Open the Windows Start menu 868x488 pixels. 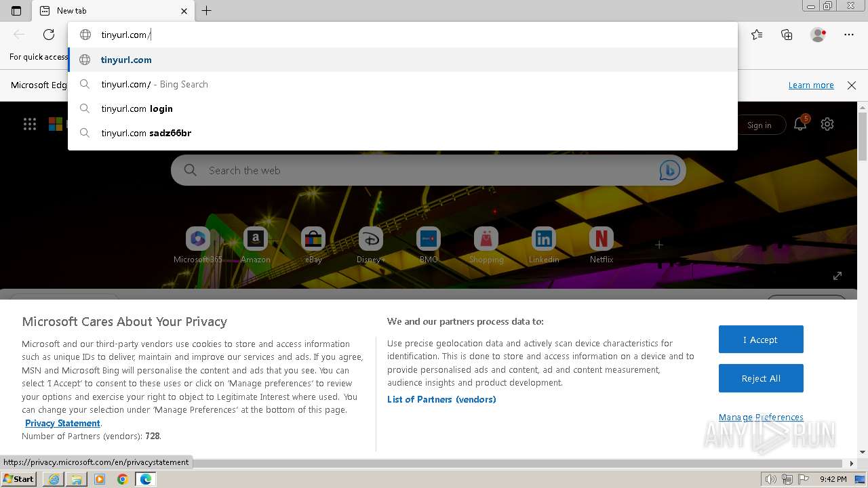tap(19, 479)
